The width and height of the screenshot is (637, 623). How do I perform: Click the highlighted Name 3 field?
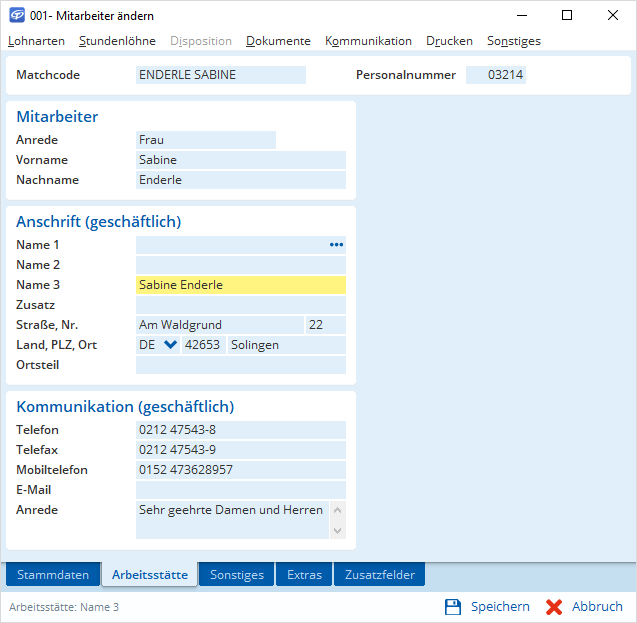click(x=240, y=285)
